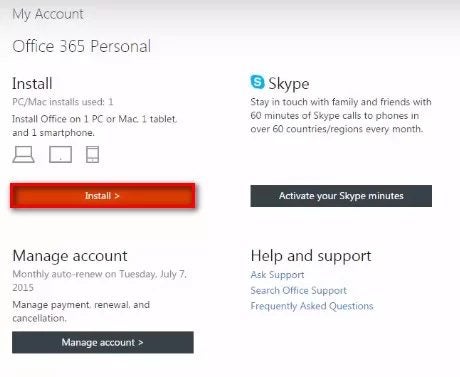Click the Help and support heading
Screen dimensions: 460x377
(311, 256)
